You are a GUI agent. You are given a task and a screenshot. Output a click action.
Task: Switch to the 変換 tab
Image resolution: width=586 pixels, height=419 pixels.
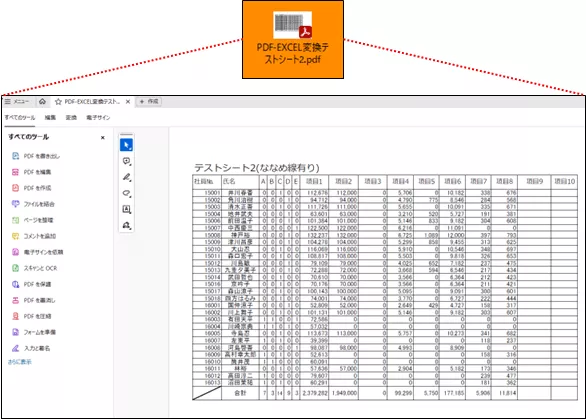(71, 117)
